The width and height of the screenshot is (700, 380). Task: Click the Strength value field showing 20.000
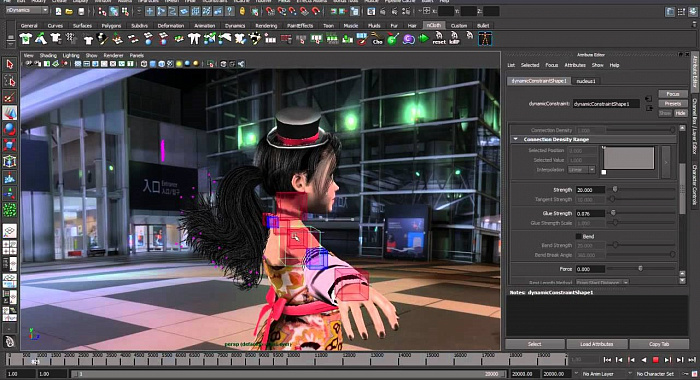point(590,190)
